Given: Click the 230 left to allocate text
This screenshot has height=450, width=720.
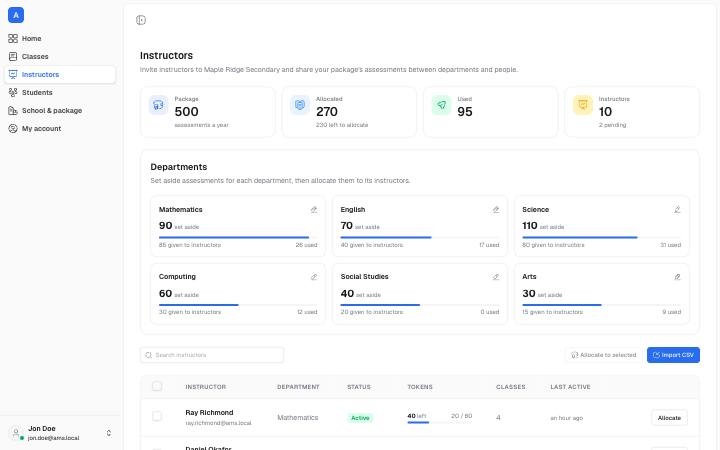Looking at the screenshot, I should (x=342, y=125).
